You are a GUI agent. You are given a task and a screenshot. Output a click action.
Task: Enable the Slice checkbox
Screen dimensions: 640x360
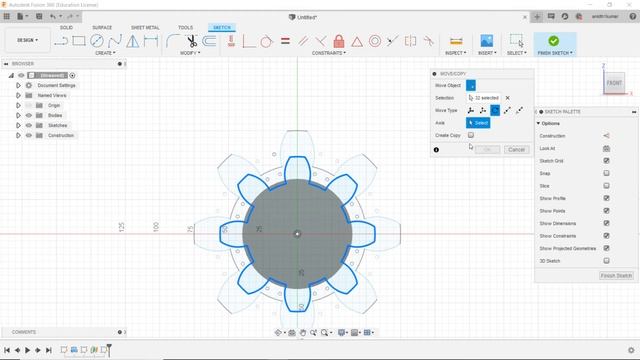[607, 186]
